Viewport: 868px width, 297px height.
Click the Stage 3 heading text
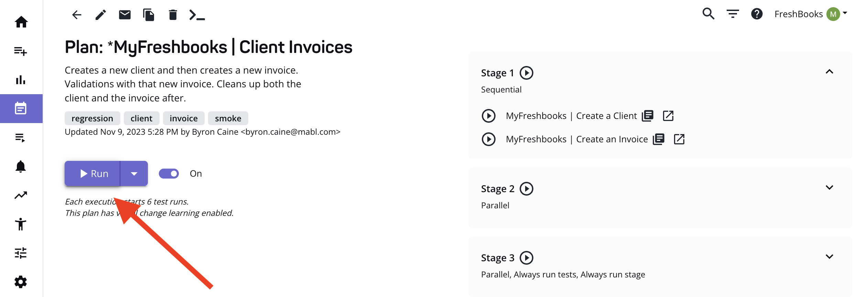[x=498, y=258]
